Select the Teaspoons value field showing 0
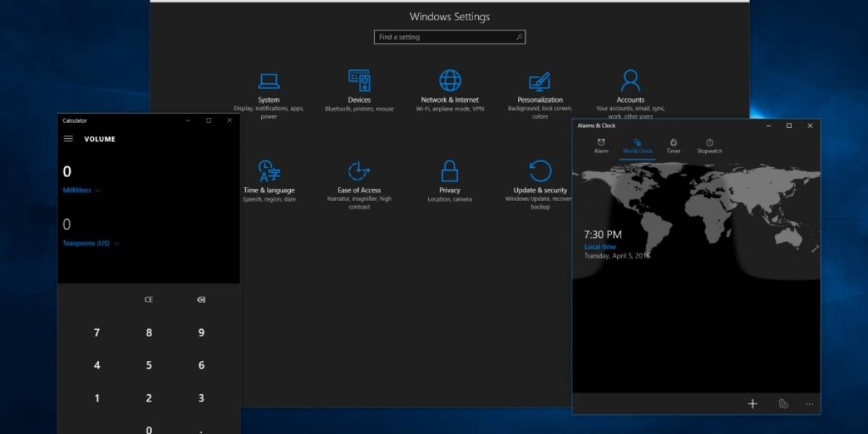 pyautogui.click(x=67, y=224)
